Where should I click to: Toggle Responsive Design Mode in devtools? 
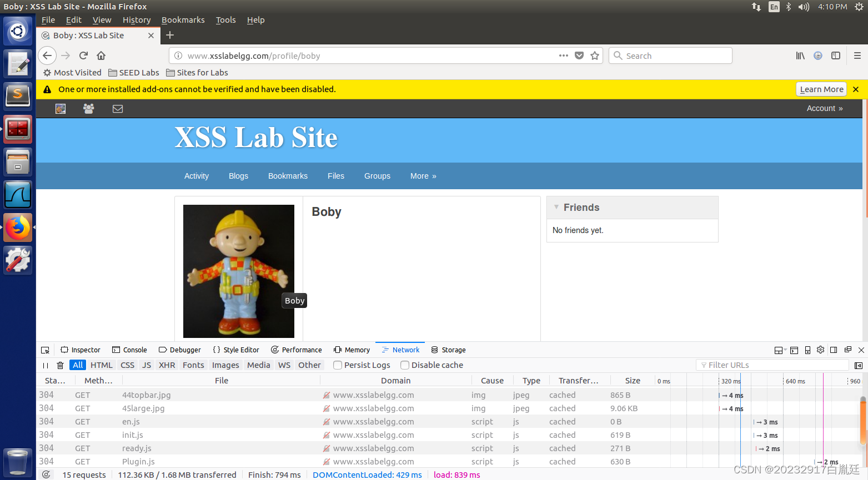point(807,350)
